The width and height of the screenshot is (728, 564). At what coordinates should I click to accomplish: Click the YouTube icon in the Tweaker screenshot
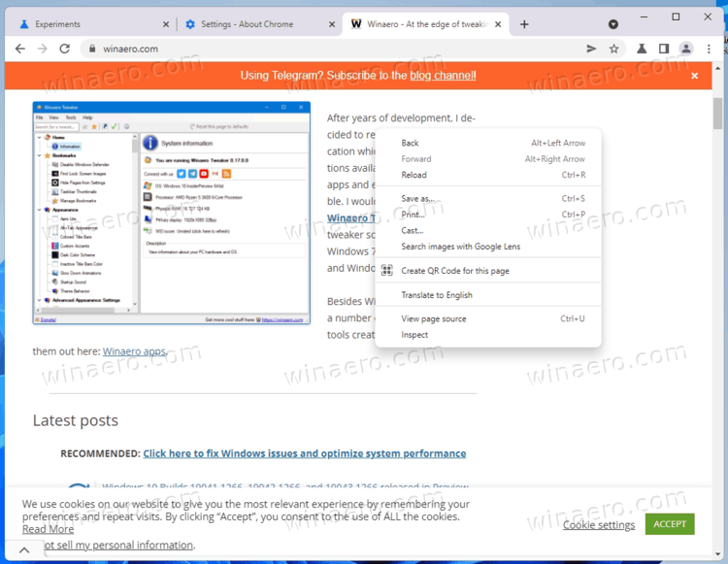(x=204, y=174)
